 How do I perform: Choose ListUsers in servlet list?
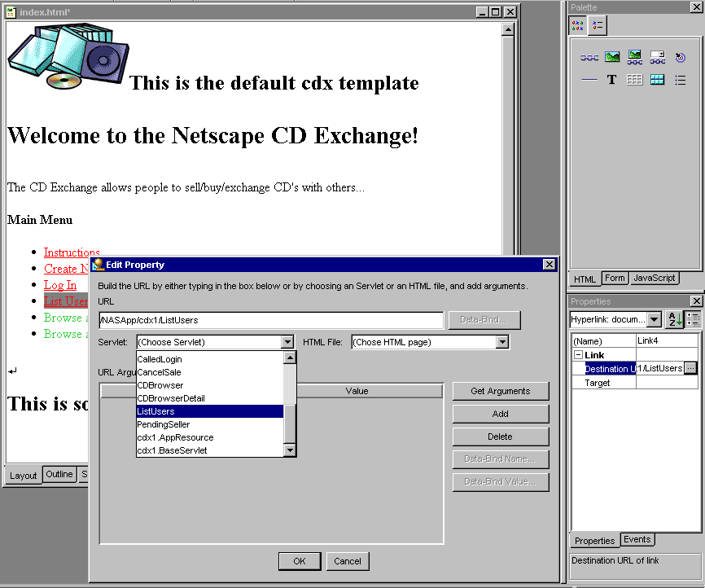tap(210, 411)
